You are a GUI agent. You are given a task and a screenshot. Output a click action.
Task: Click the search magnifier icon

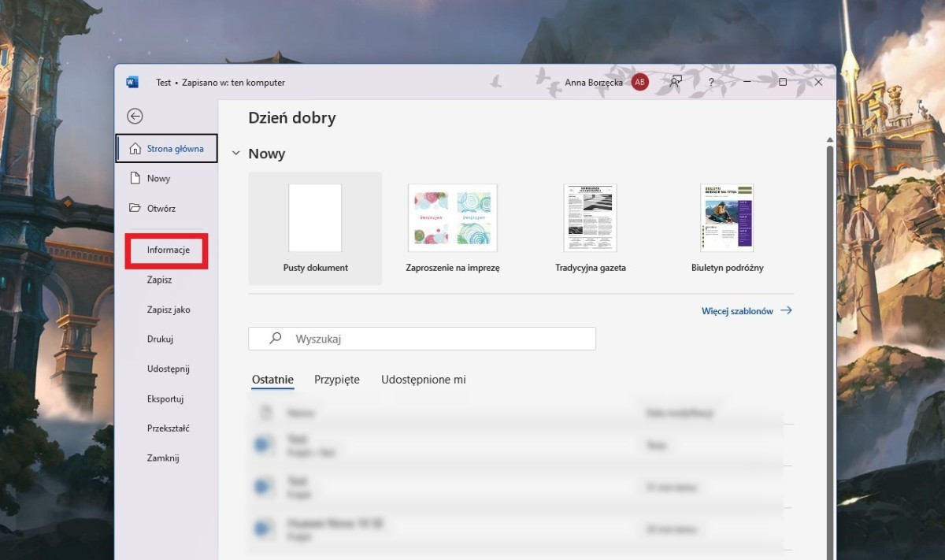coord(275,339)
